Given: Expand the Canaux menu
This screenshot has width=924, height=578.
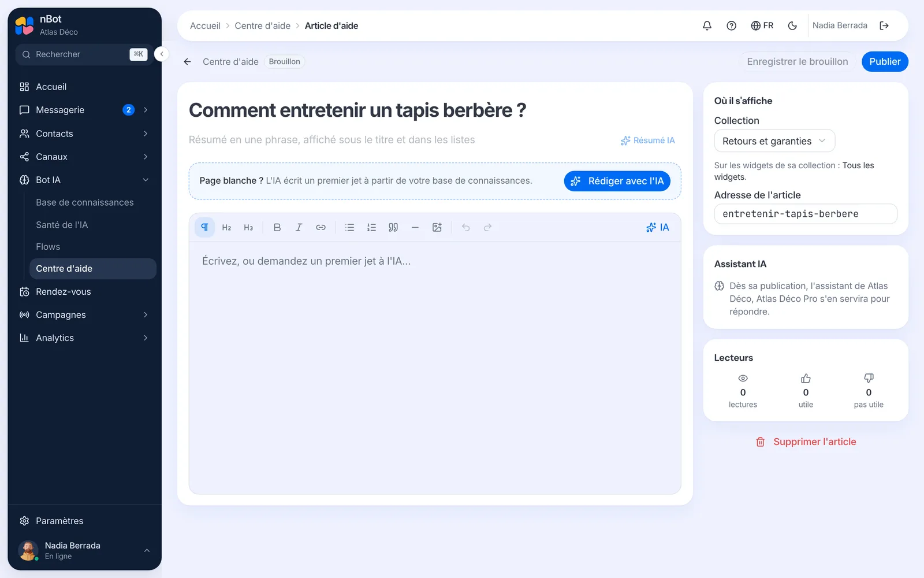Looking at the screenshot, I should (x=146, y=157).
